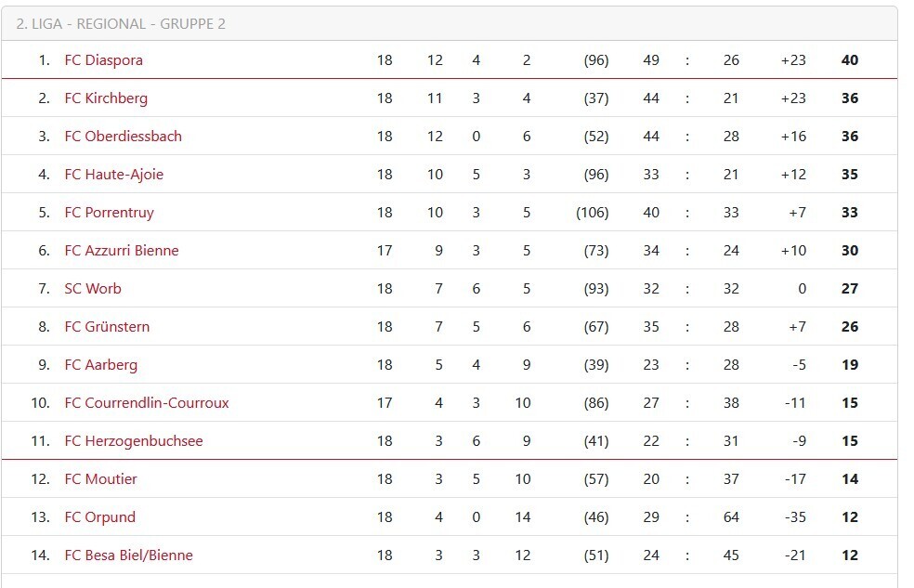
Task: Open the FC Courrendlin-Courroux link
Action: tap(146, 403)
